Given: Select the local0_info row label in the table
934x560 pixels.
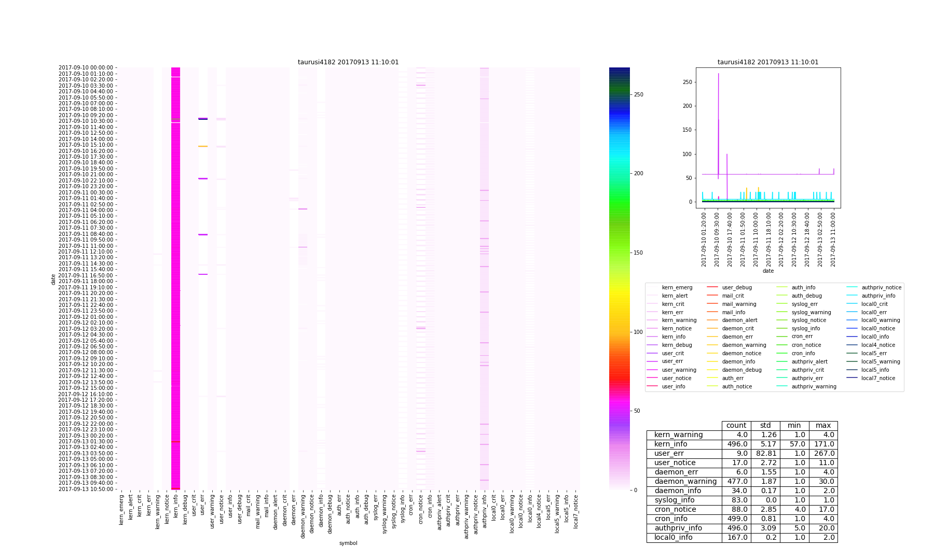Looking at the screenshot, I should pyautogui.click(x=673, y=537).
